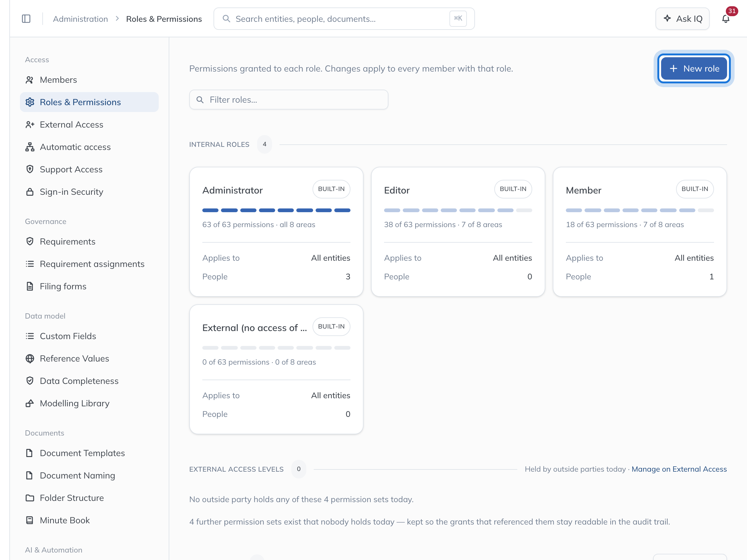Click the '18 of 63 permissions · 7 of 8 areas' text
The width and height of the screenshot is (747, 560).
(x=625, y=225)
